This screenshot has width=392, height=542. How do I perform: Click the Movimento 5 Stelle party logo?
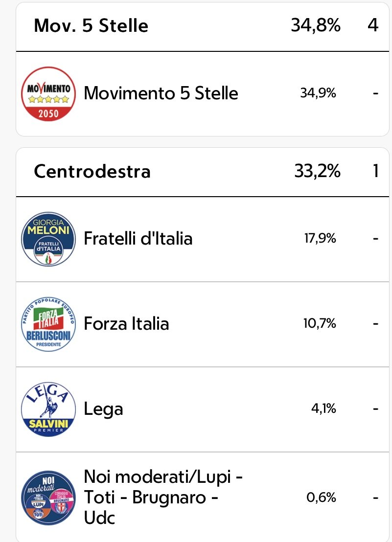point(48,93)
